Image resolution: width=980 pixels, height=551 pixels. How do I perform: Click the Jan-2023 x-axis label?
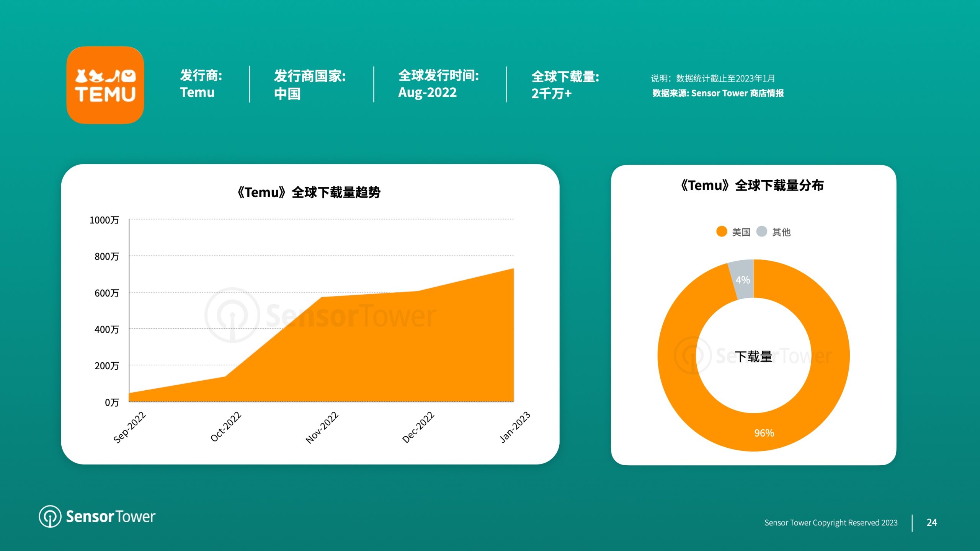click(x=515, y=427)
